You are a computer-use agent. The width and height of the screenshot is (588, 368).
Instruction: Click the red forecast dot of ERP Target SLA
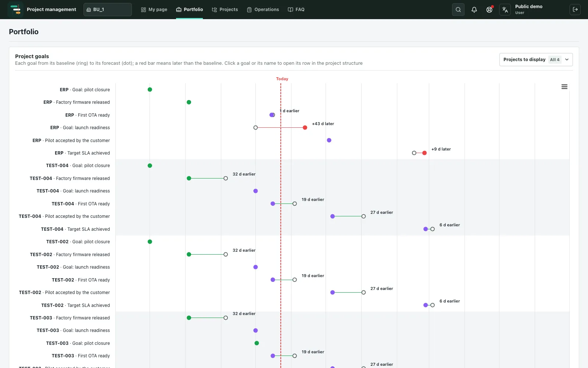click(x=424, y=153)
